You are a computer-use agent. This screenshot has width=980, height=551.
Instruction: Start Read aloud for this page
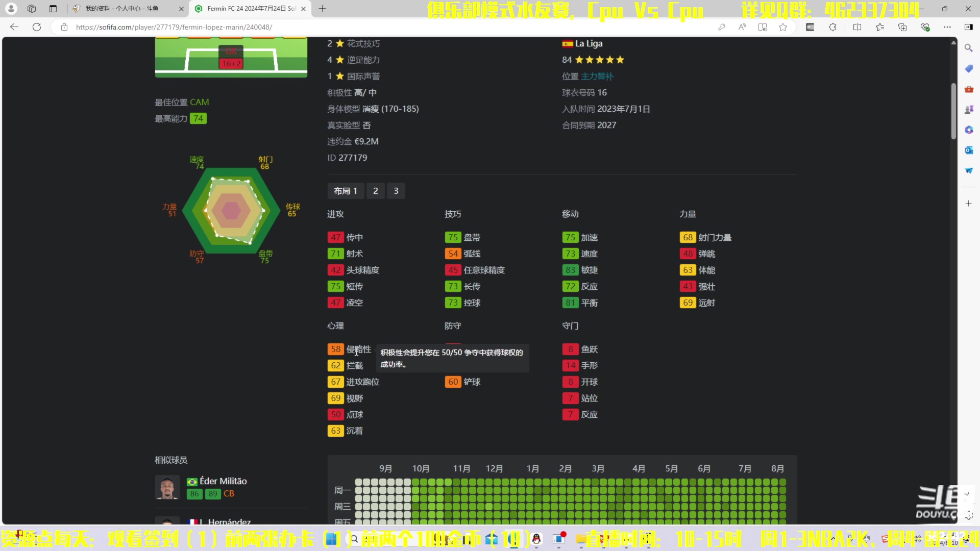742,27
